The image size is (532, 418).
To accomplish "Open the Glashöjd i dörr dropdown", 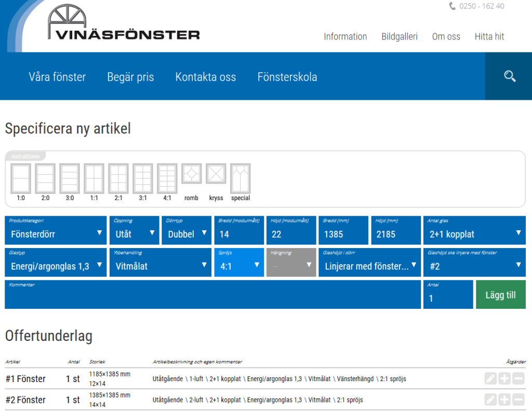I will tap(369, 262).
